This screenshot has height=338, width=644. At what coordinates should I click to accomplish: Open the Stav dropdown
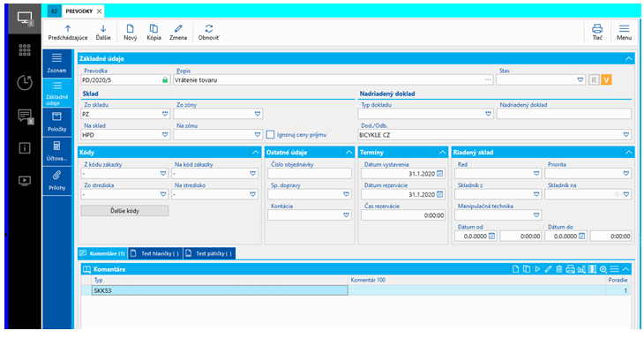point(580,79)
